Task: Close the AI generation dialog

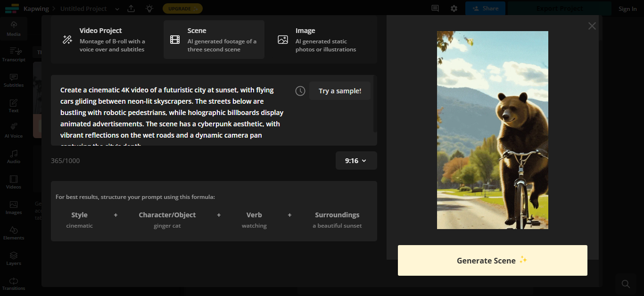Action: [x=592, y=26]
